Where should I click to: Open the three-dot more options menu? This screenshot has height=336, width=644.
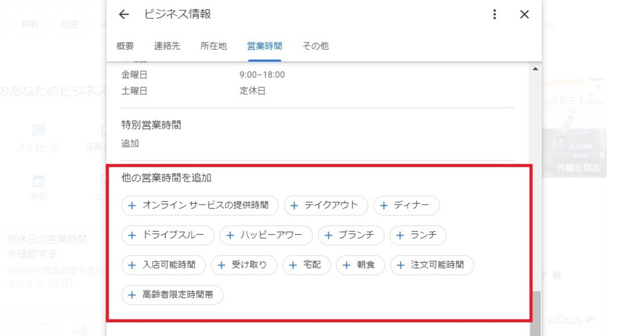pyautogui.click(x=494, y=14)
